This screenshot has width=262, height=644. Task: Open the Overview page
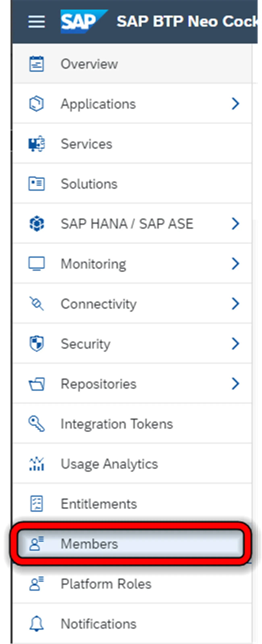[x=132, y=64]
